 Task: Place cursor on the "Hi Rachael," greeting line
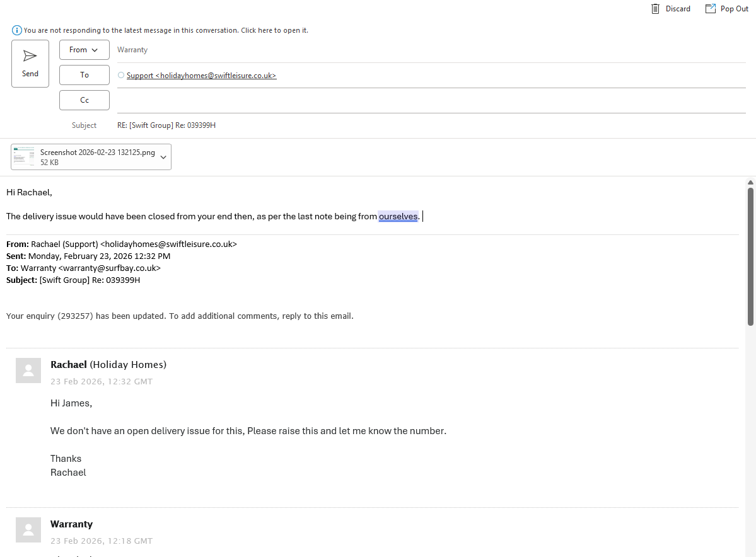[x=29, y=192]
